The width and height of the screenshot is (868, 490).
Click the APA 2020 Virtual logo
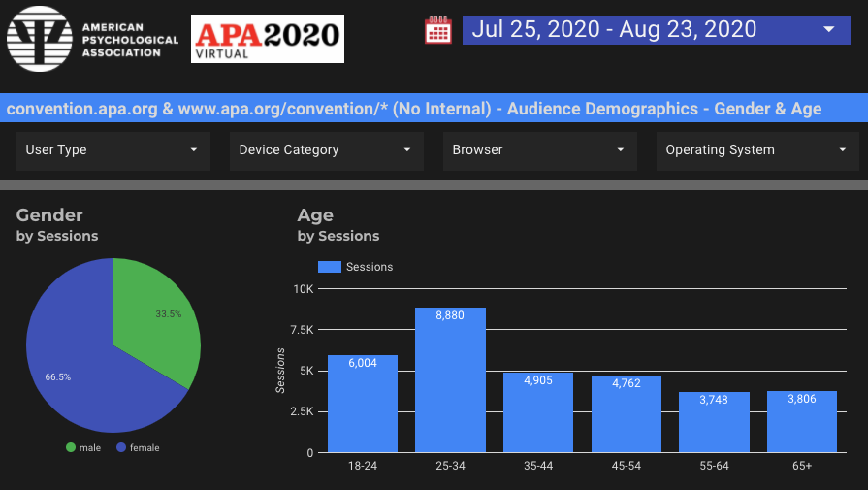click(268, 39)
